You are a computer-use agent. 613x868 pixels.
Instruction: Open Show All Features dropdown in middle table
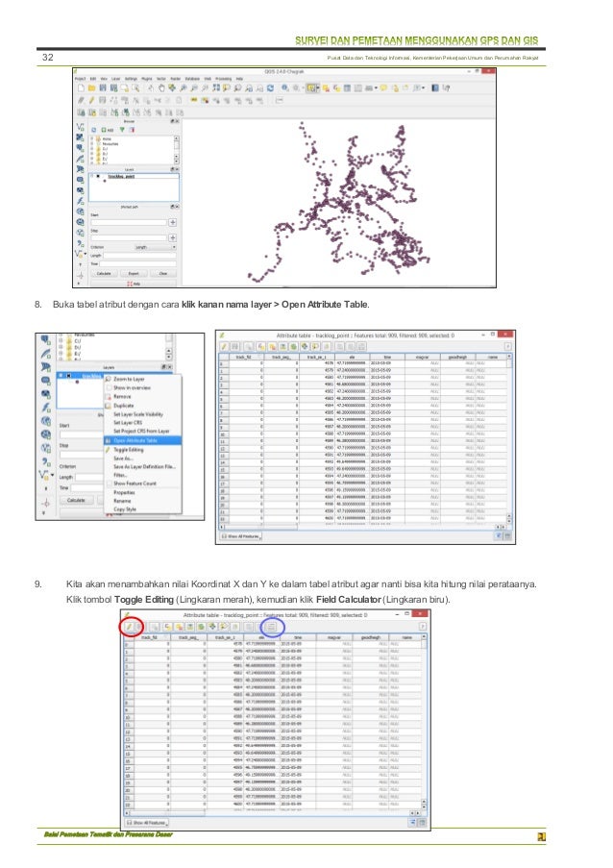click(242, 535)
